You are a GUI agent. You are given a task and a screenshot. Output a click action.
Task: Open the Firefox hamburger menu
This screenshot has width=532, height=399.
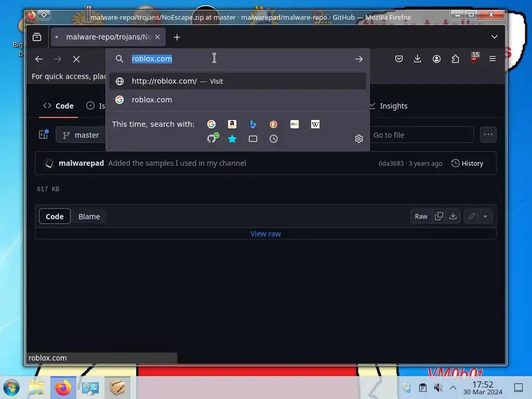pyautogui.click(x=493, y=59)
